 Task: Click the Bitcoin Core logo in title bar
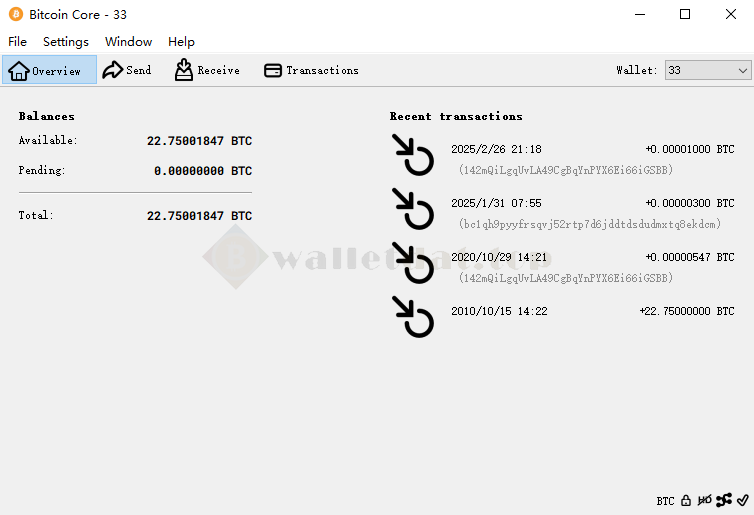16,14
